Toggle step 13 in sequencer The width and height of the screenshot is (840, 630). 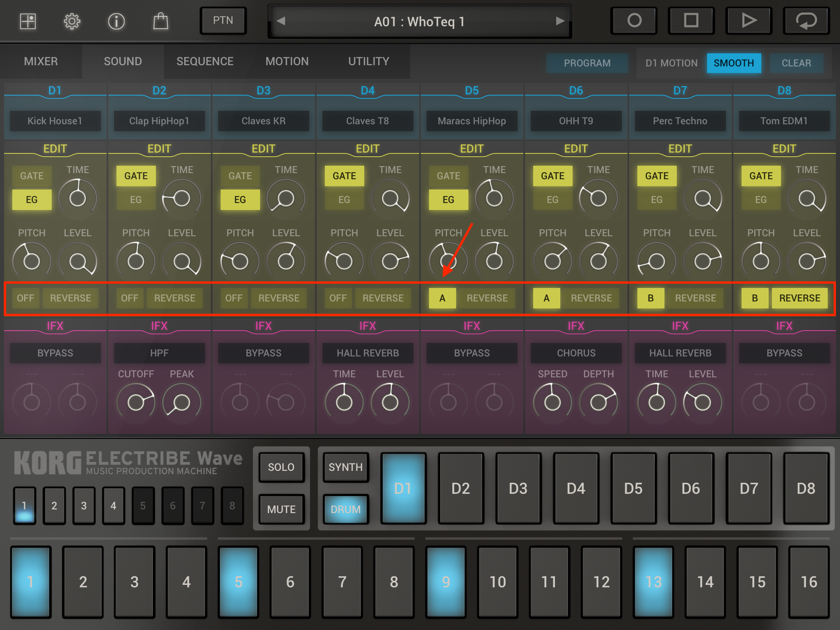[653, 582]
